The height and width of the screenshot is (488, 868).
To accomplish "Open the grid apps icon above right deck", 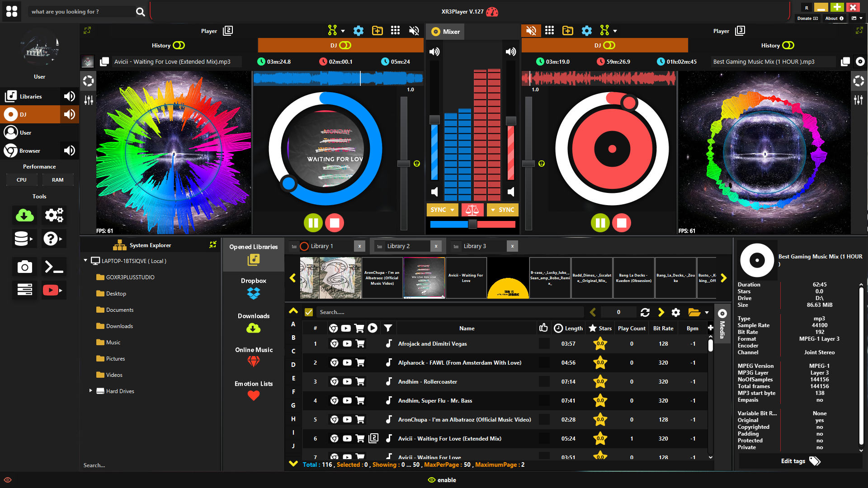I will pos(550,30).
